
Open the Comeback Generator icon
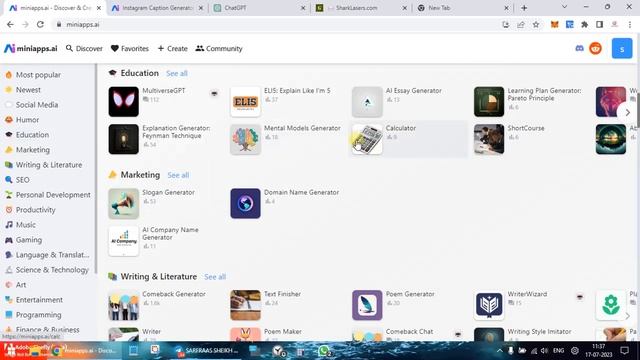(x=123, y=305)
